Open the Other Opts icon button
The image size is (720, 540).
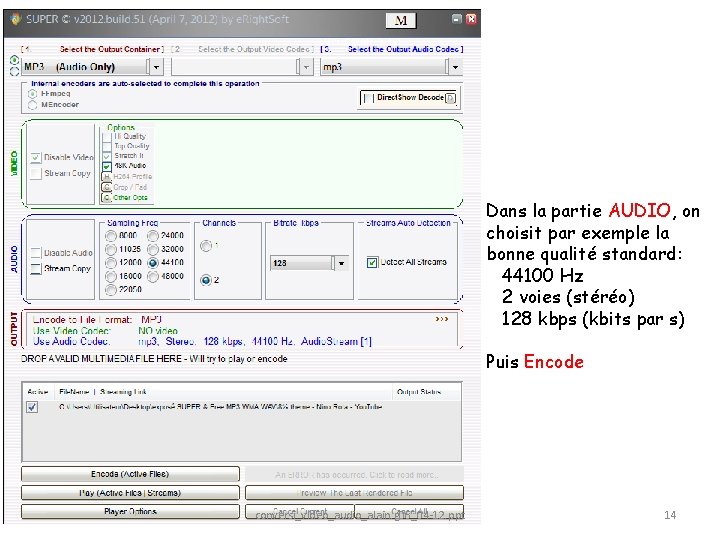pyautogui.click(x=107, y=198)
